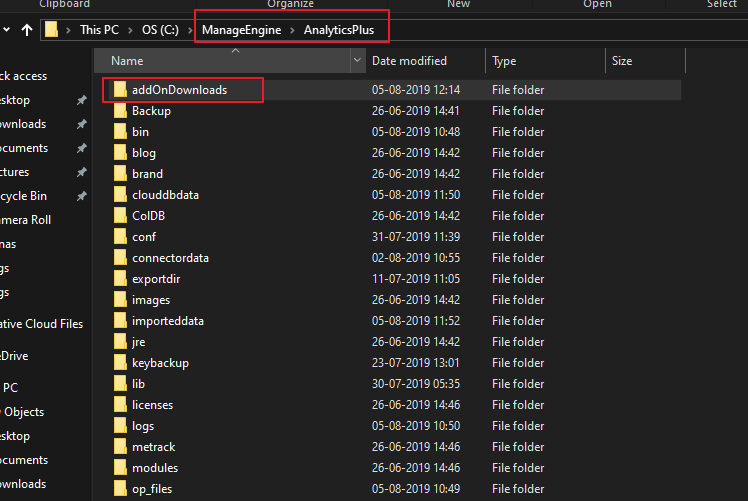Sort by Size column header
This screenshot has width=748, height=501.
point(645,61)
